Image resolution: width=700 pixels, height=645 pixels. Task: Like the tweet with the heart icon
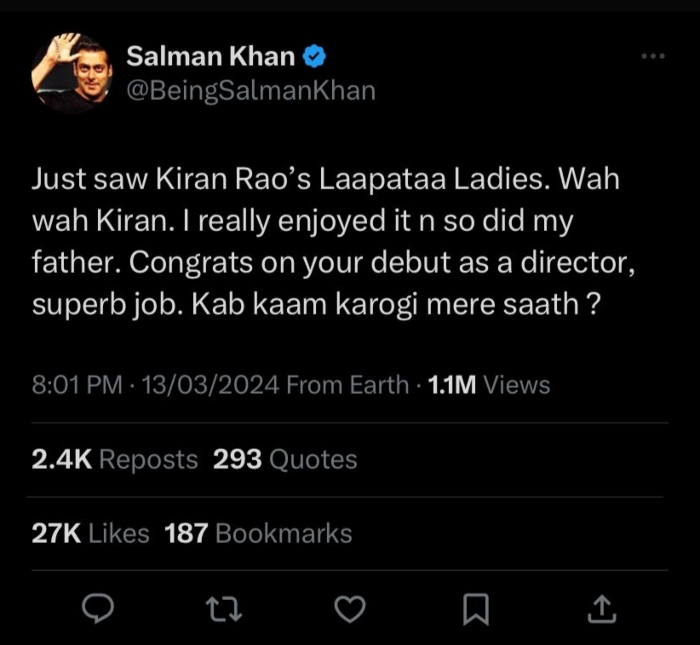tap(350, 607)
